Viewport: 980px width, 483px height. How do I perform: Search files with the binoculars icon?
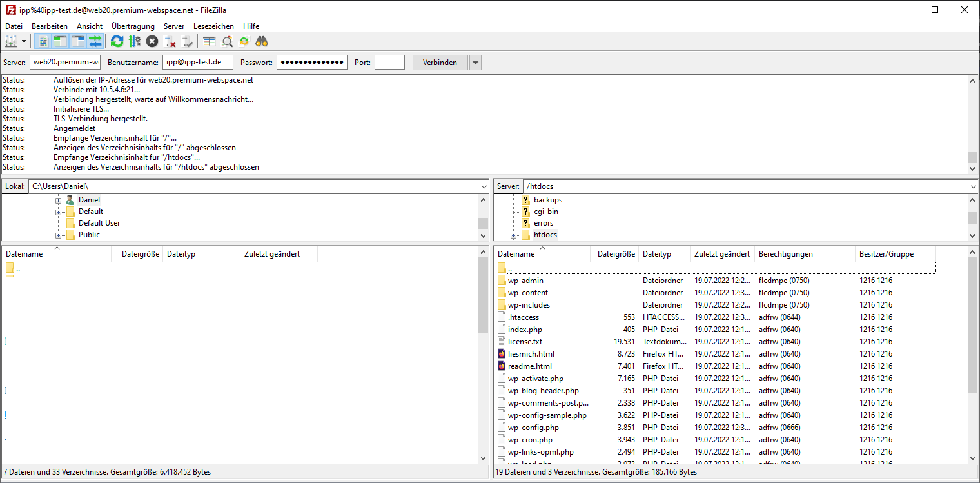[x=262, y=41]
